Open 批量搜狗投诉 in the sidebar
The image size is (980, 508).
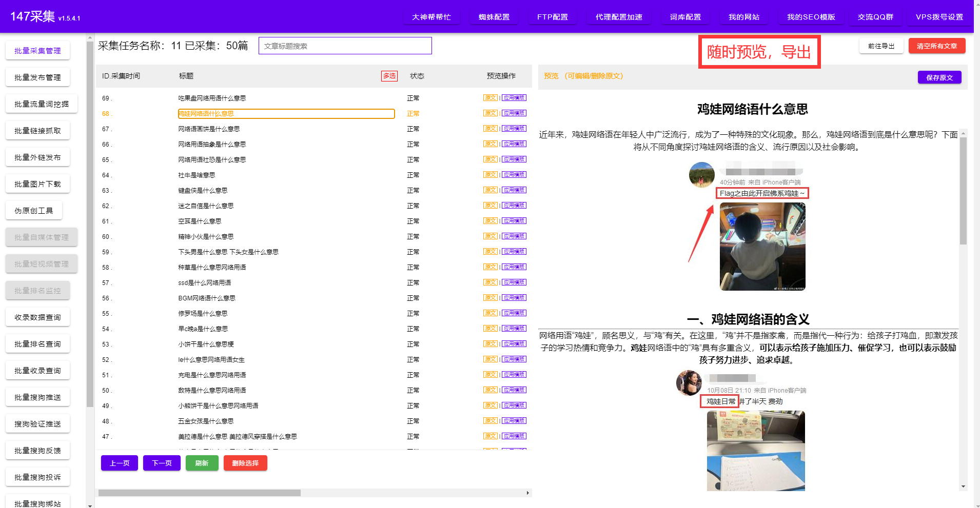pyautogui.click(x=37, y=477)
